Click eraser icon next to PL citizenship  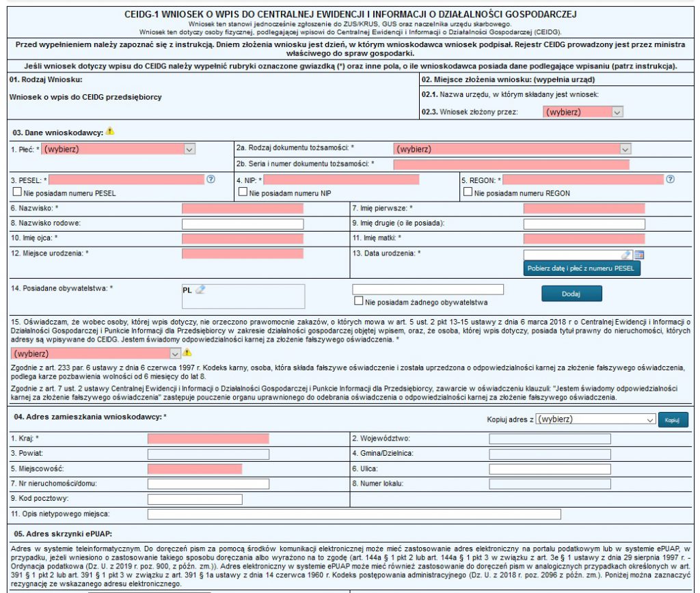[x=200, y=290]
